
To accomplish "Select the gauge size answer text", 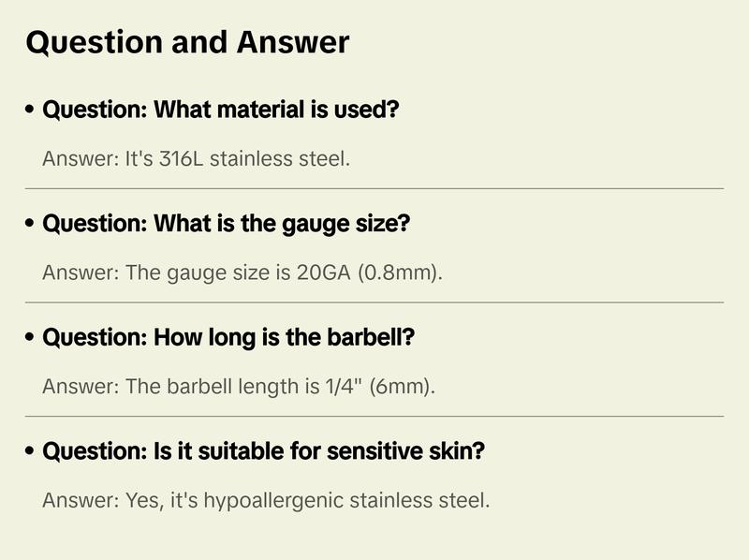I will pyautogui.click(x=242, y=273).
